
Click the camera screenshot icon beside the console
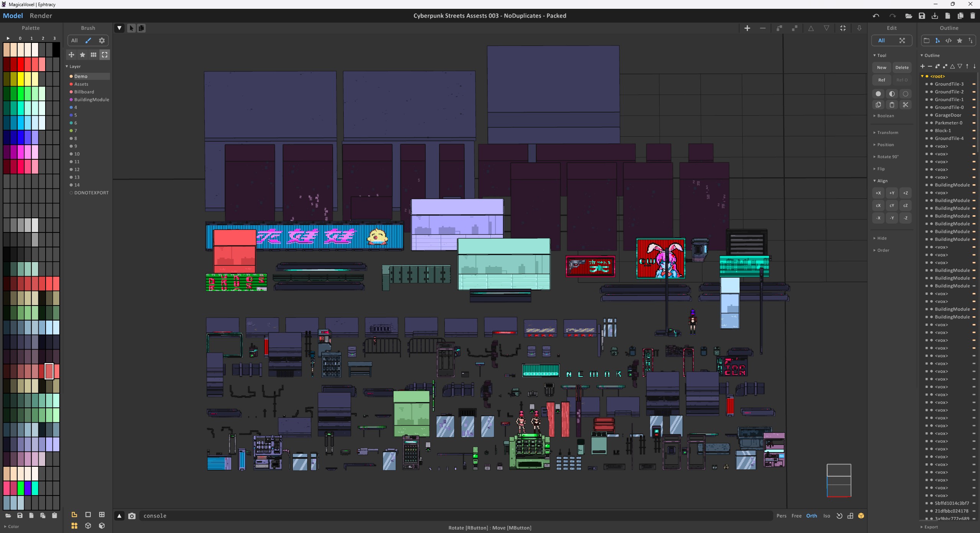pos(132,516)
